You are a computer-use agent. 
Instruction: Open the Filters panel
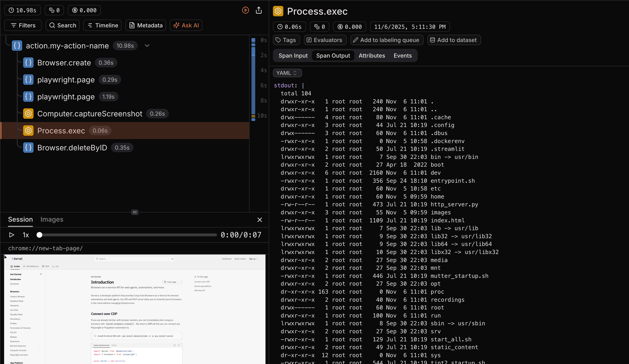click(x=23, y=25)
